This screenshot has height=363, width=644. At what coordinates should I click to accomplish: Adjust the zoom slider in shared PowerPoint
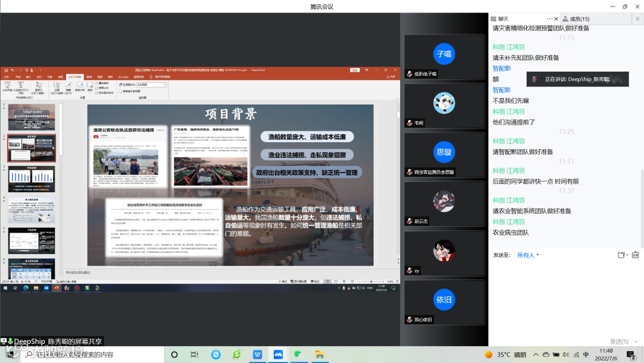(371, 282)
